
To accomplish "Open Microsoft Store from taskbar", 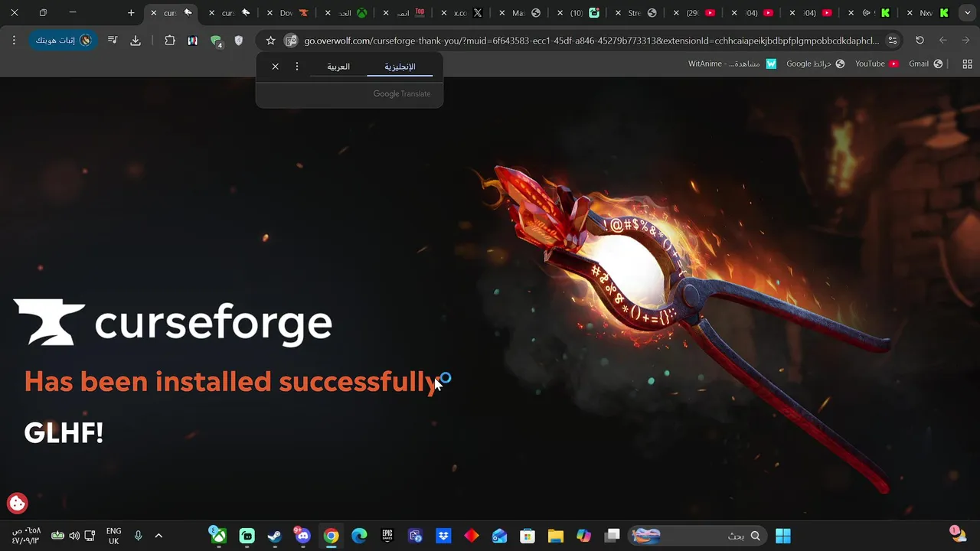I will pyautogui.click(x=527, y=536).
